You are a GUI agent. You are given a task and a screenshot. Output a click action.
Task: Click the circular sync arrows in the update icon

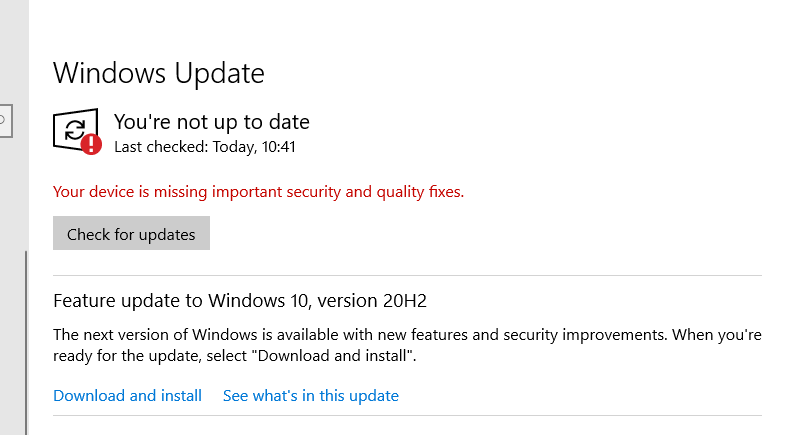click(75, 129)
